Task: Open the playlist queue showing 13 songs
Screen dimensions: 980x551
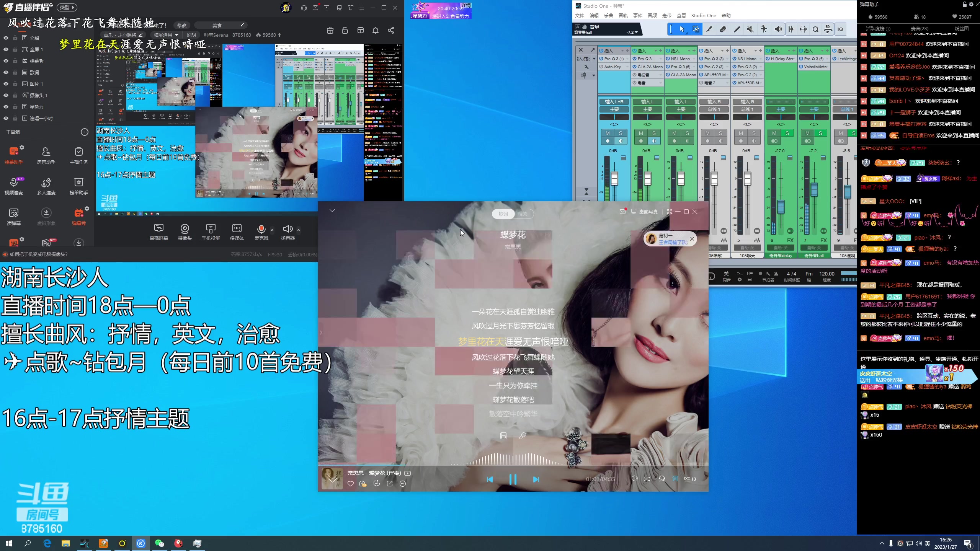Action: pos(690,479)
